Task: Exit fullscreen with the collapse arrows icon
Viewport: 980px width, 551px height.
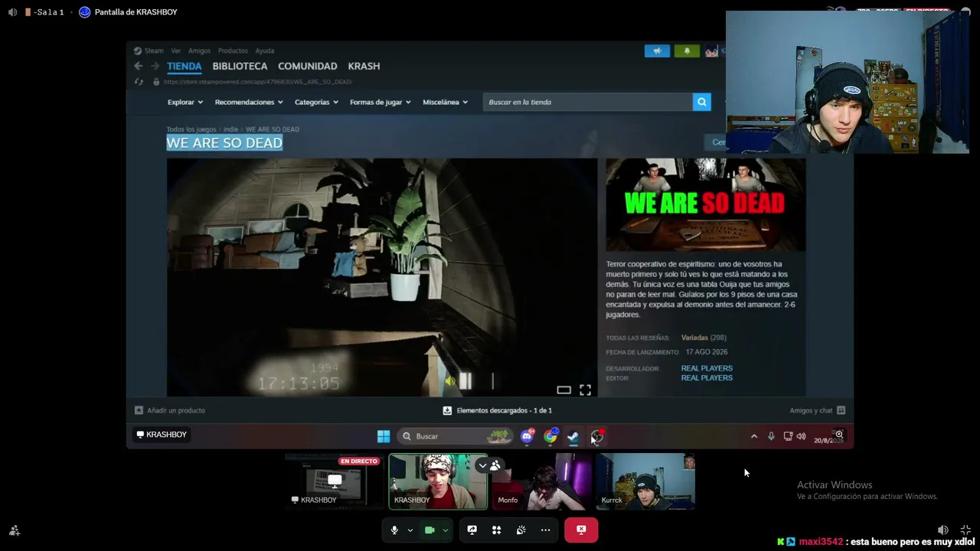Action: [965, 530]
